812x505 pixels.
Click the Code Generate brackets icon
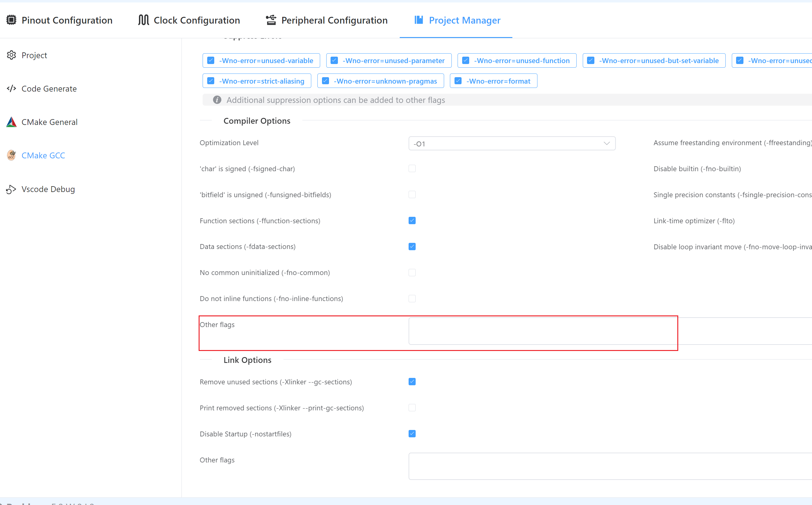tap(11, 89)
